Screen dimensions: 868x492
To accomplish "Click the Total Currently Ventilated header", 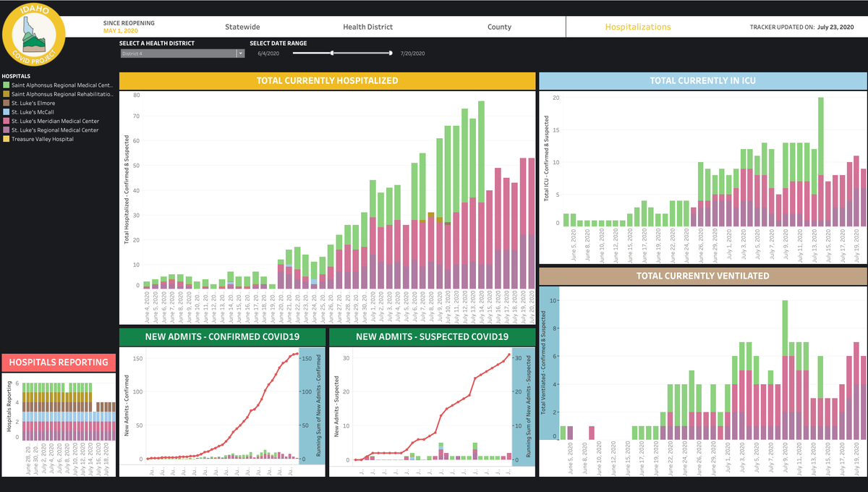I will [x=702, y=276].
